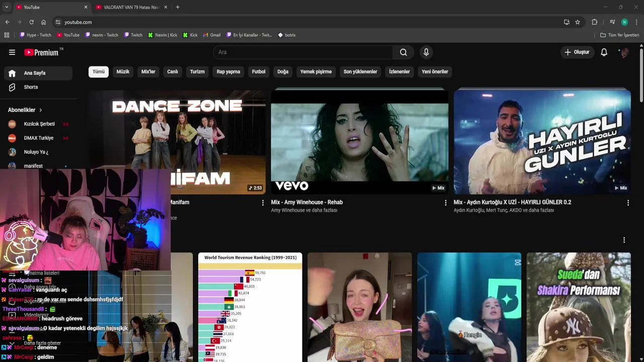644x362 pixels.
Task: Select the Futbol filter chip
Action: [x=259, y=71]
